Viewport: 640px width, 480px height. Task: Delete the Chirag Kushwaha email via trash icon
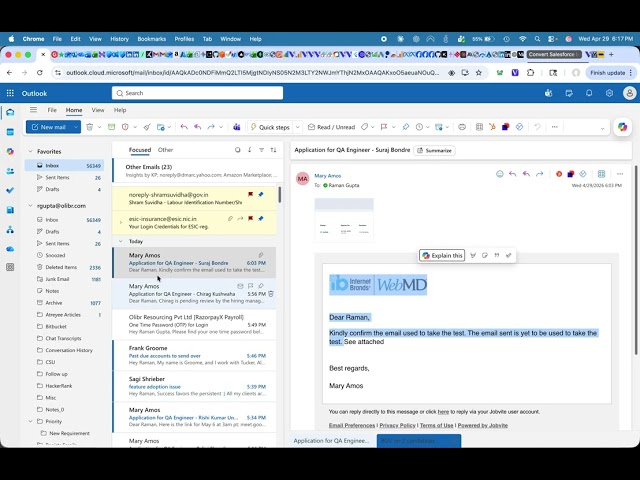(x=271, y=293)
